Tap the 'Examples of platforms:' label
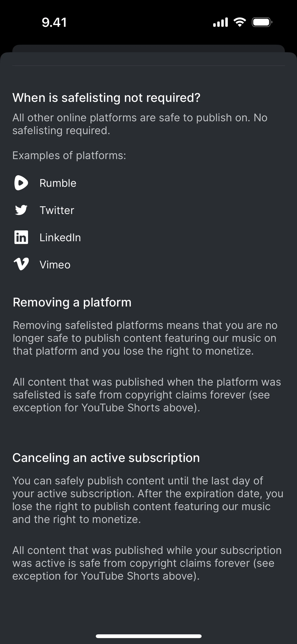The image size is (297, 644). point(69,156)
